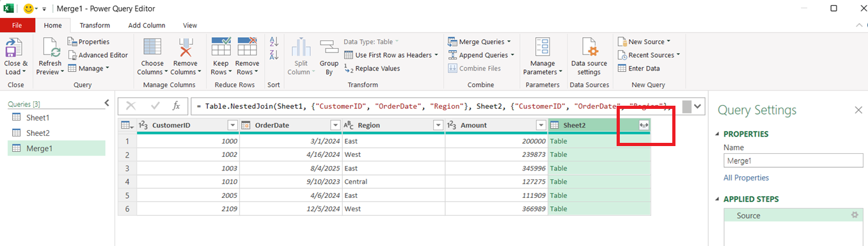Viewport: 868px width, 246px height.
Task: Confirm formula with the checkmark icon
Action: point(155,106)
